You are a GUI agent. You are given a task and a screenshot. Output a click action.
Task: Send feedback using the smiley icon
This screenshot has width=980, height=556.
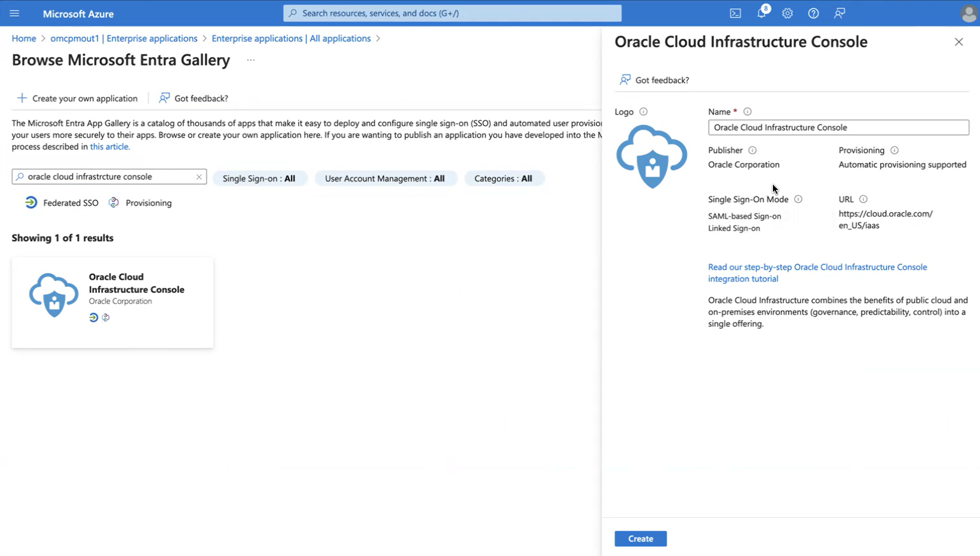[x=840, y=13]
